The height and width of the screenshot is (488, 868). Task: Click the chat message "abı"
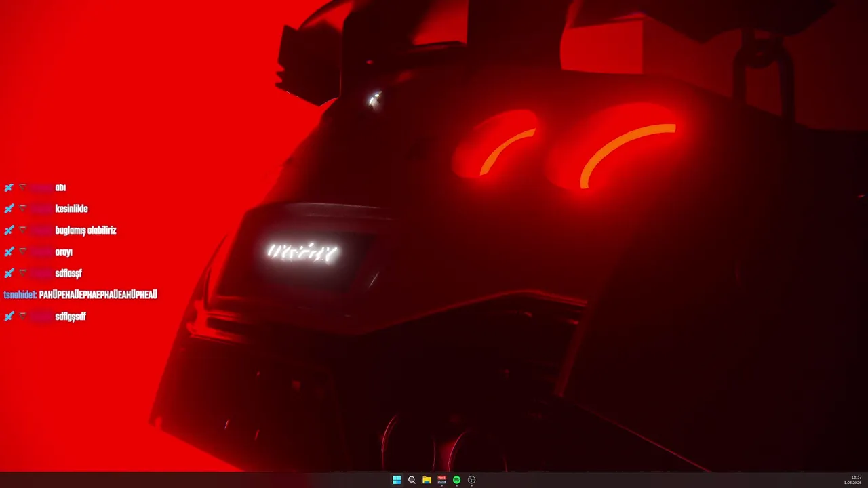coord(60,188)
